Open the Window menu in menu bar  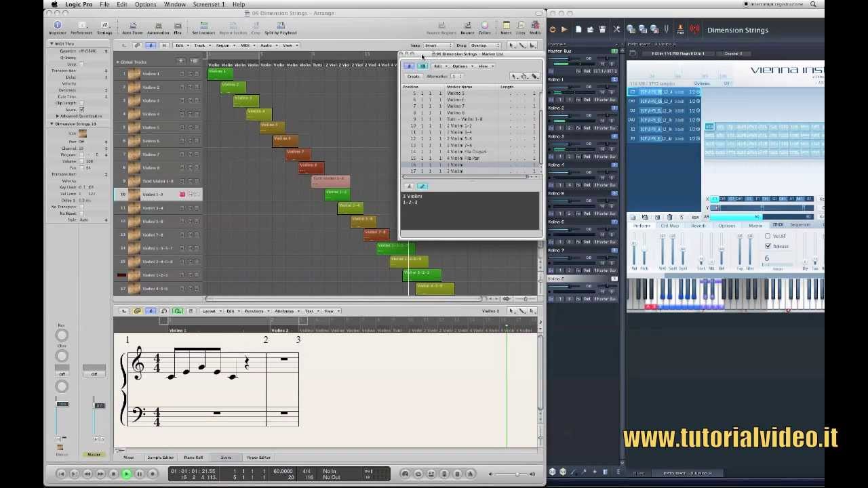point(174,4)
